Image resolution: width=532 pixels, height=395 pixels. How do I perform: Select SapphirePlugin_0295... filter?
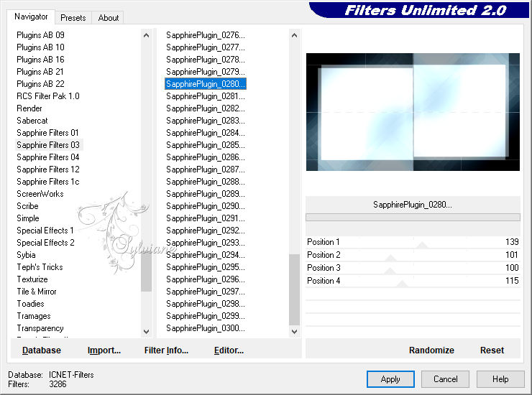[206, 267]
